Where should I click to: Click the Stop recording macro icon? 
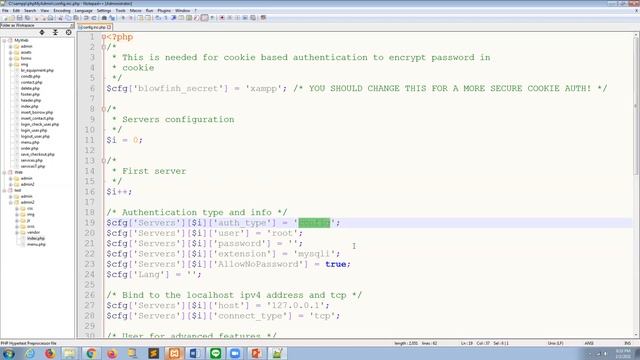point(229,18)
